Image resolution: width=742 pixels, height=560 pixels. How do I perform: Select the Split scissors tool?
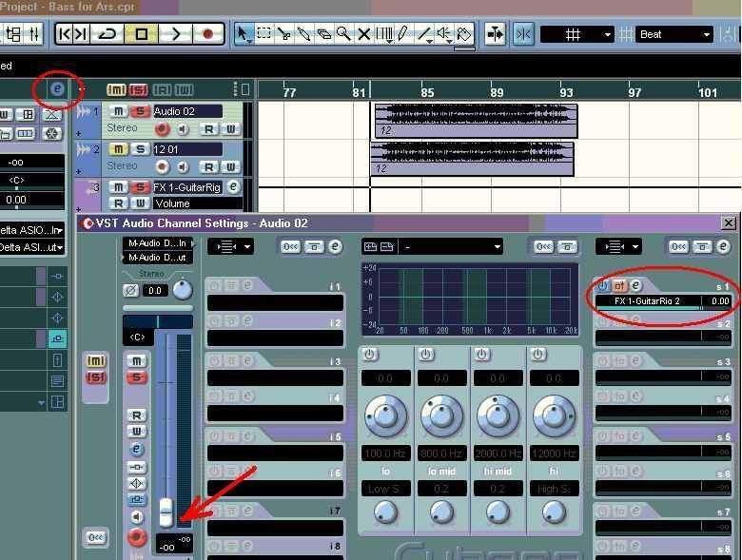284,34
